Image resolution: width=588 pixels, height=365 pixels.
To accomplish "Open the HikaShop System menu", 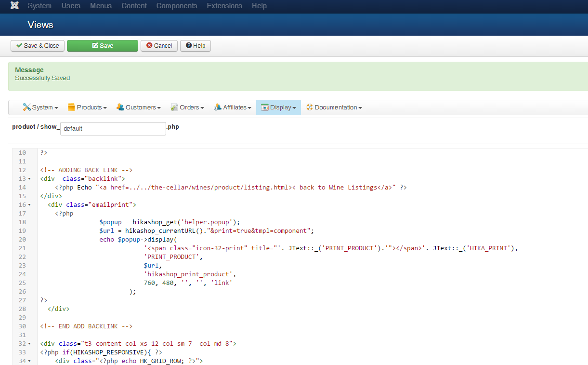I will pyautogui.click(x=40, y=108).
